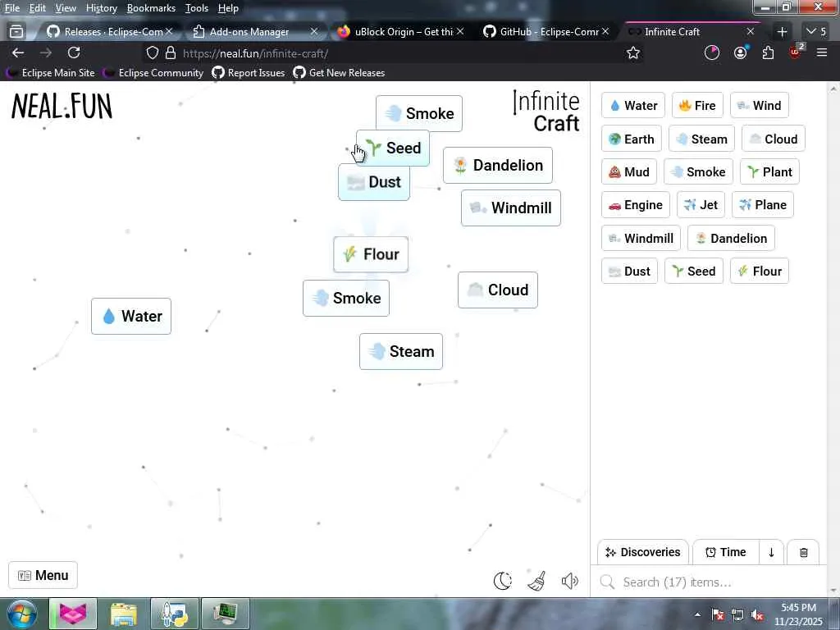The image size is (840, 630).
Task: Go back with browser back arrow
Action: coord(18,52)
